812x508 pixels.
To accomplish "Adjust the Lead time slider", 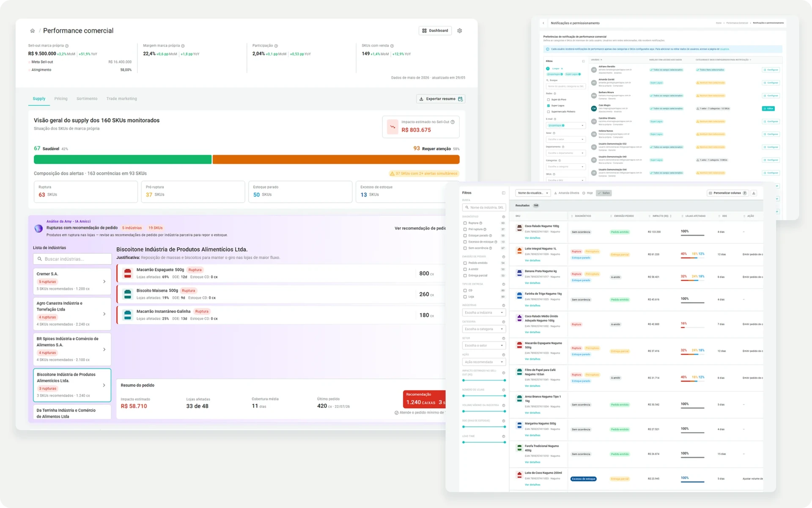I will 484,442.
